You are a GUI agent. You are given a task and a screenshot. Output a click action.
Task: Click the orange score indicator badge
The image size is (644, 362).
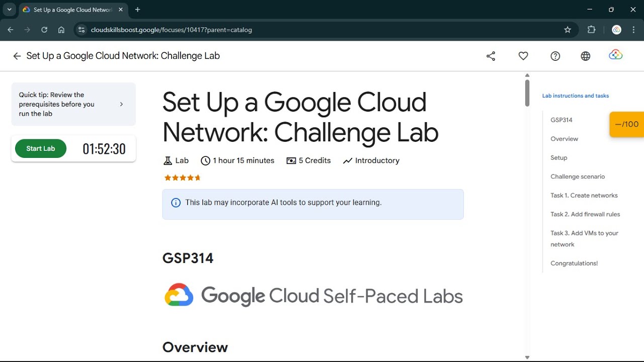[x=626, y=124]
